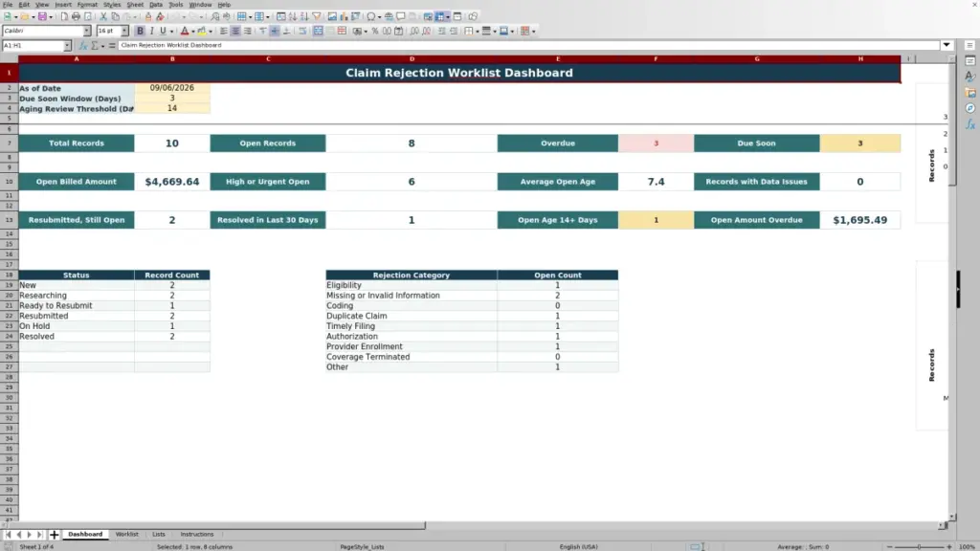Screen dimensions: 980x551
Task: Open the Font Size dropdown
Action: [124, 32]
